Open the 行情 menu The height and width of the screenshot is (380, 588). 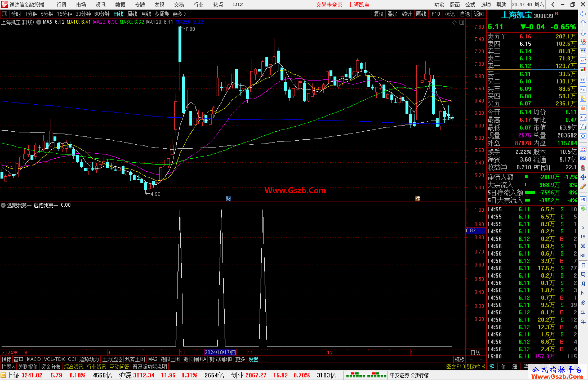pyautogui.click(x=62, y=5)
